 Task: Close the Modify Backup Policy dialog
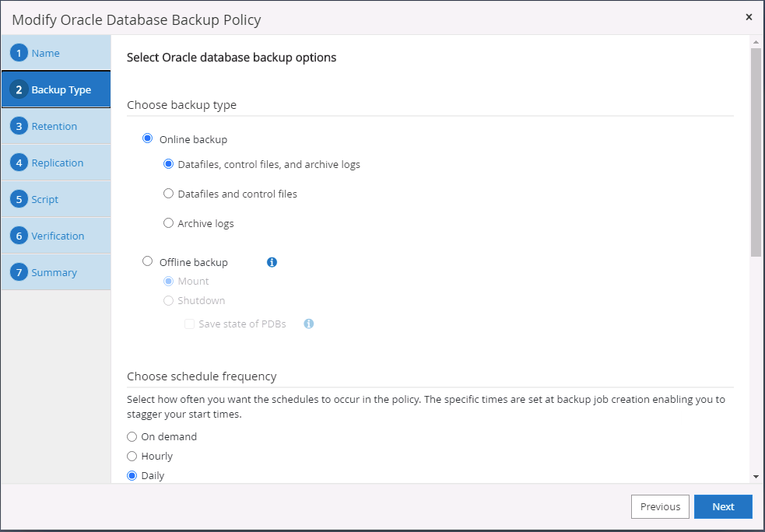click(749, 16)
